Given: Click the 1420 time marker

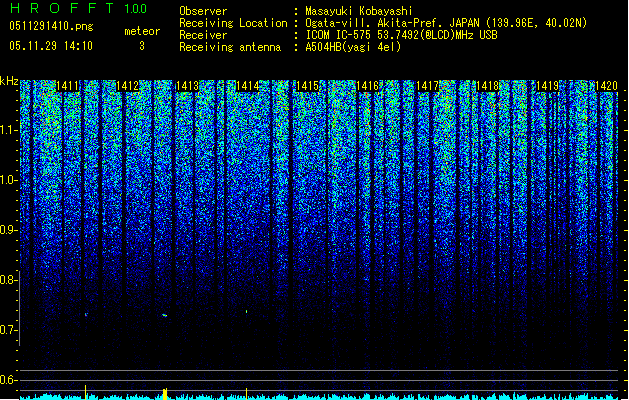Looking at the screenshot, I should 606,86.
